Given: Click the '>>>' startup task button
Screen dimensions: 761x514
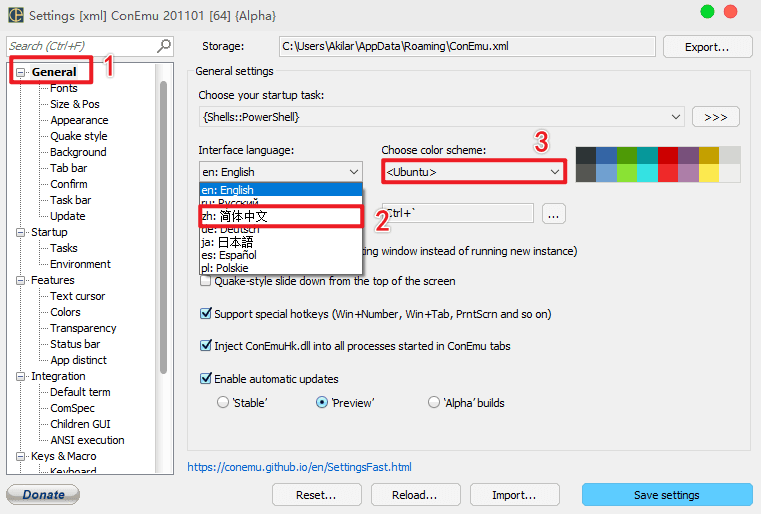Looking at the screenshot, I should tap(715, 117).
